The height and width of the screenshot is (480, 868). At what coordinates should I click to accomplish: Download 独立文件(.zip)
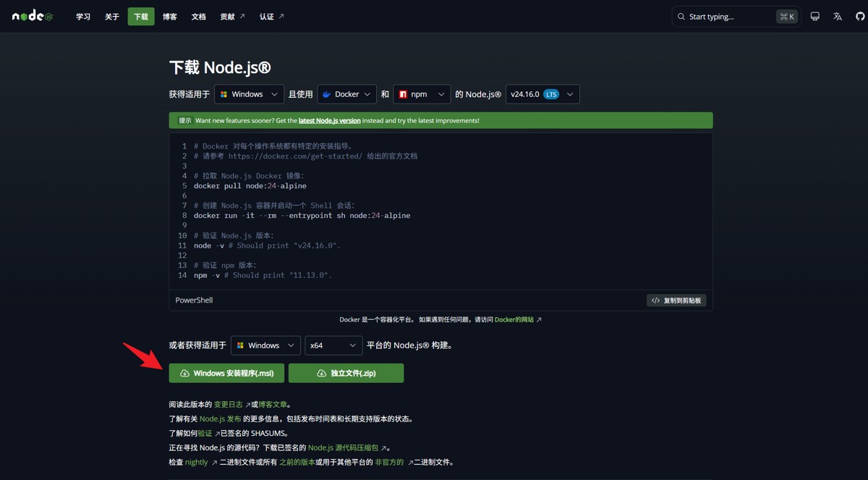[x=346, y=373]
